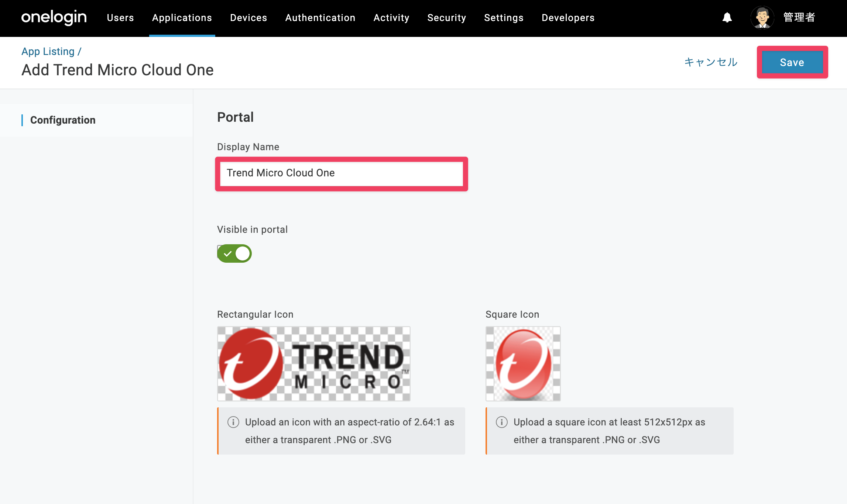The width and height of the screenshot is (847, 504).
Task: Click the OneLogin logo
Action: click(x=54, y=17)
